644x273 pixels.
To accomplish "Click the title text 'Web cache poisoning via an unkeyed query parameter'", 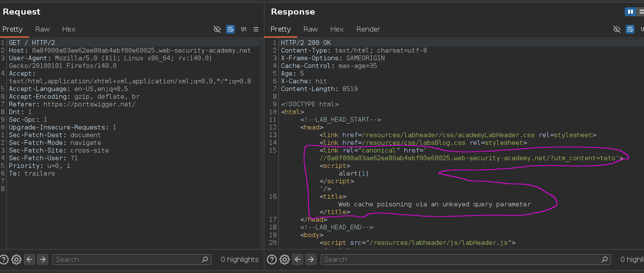I will pyautogui.click(x=435, y=204).
